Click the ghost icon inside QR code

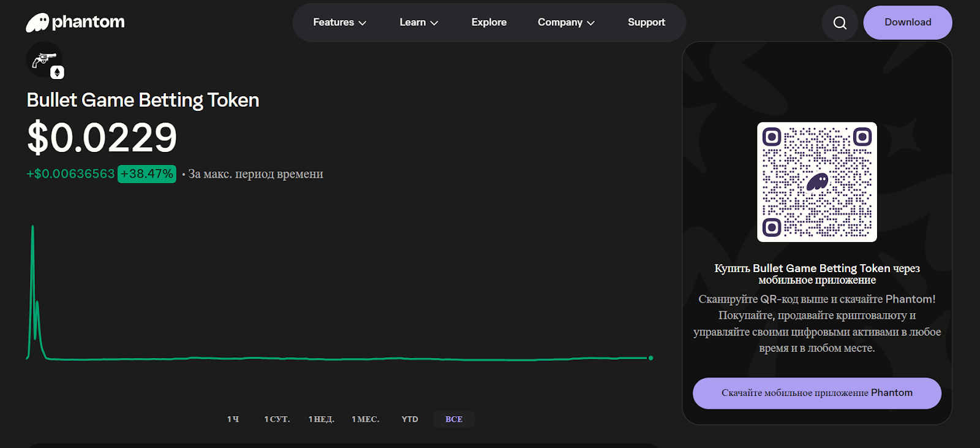(x=817, y=182)
